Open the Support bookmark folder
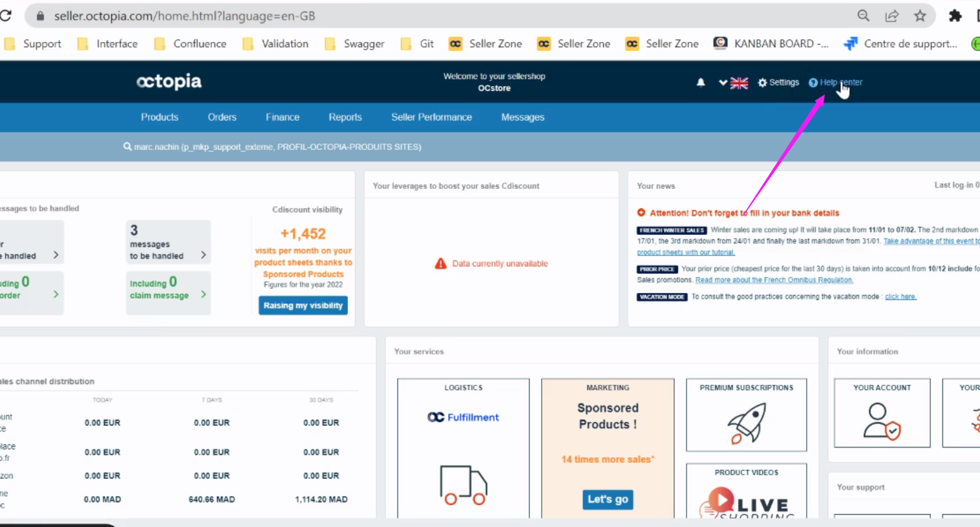This screenshot has width=980, height=527. (x=33, y=43)
